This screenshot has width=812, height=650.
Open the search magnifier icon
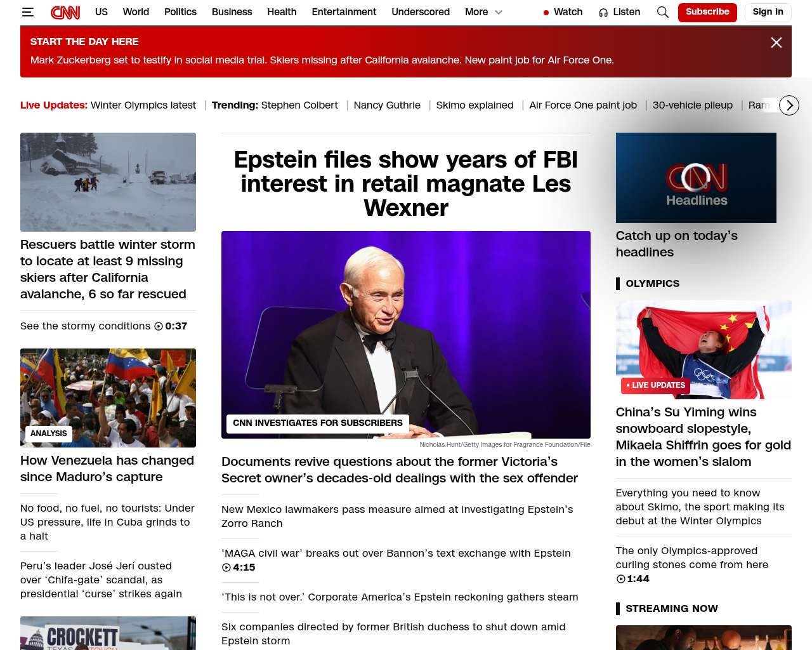coord(663,12)
